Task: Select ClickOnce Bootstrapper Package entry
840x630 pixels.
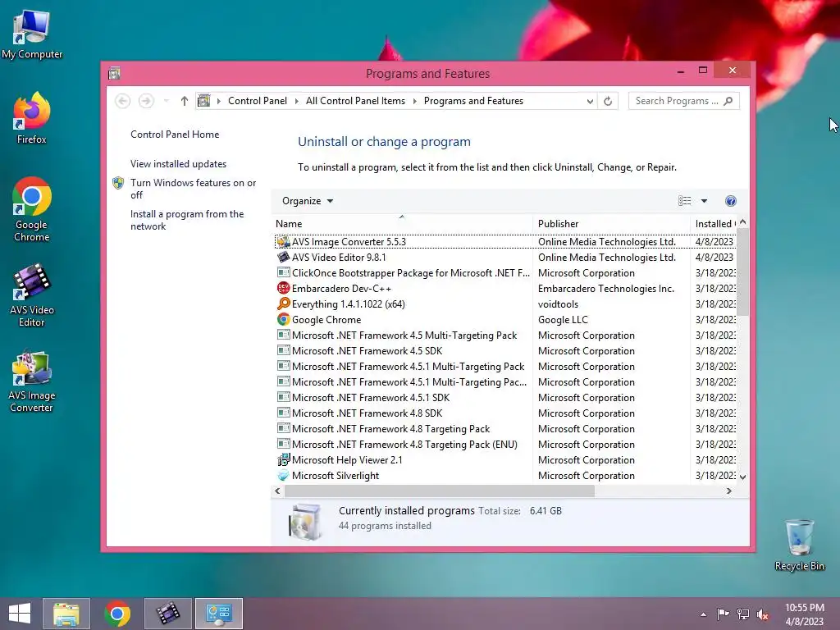Action: pyautogui.click(x=504, y=272)
